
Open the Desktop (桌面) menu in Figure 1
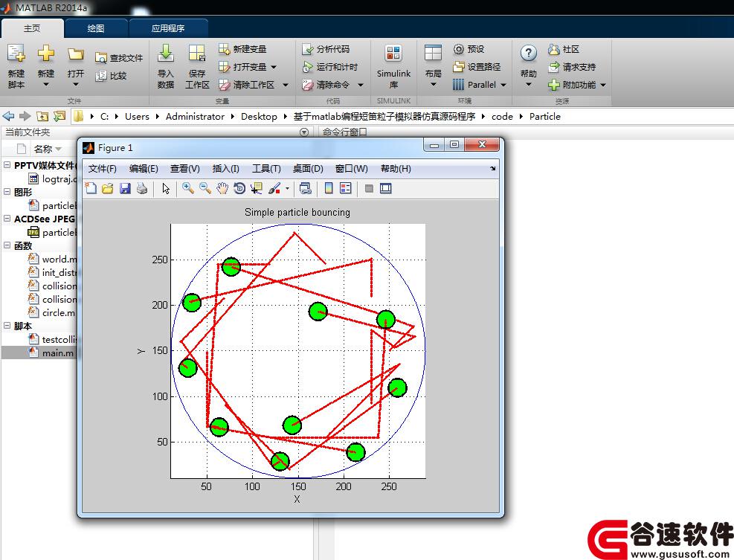coord(308,169)
